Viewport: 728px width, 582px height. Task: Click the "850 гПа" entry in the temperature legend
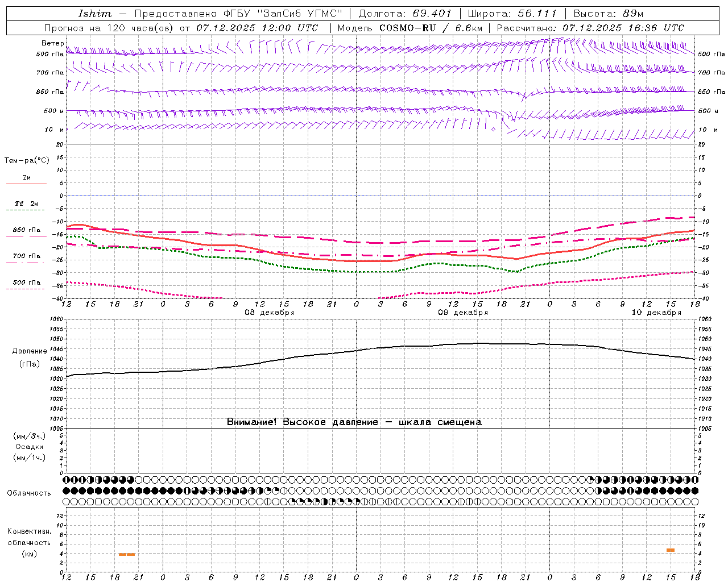(x=26, y=230)
